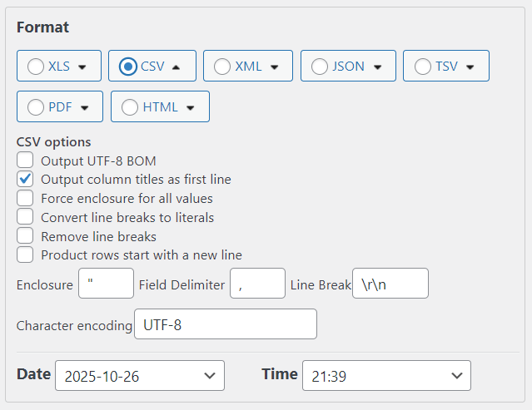The width and height of the screenshot is (532, 410).
Task: Focus the Line Break input box
Action: point(390,284)
